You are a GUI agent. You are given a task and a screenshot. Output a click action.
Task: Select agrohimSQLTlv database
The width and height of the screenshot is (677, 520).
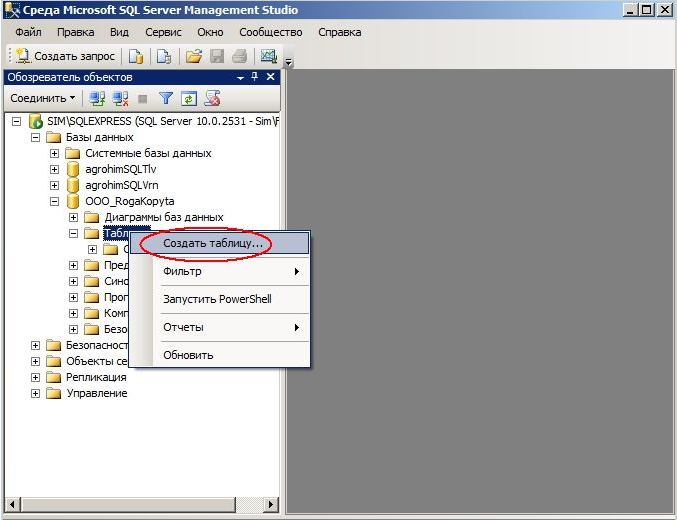(x=120, y=169)
